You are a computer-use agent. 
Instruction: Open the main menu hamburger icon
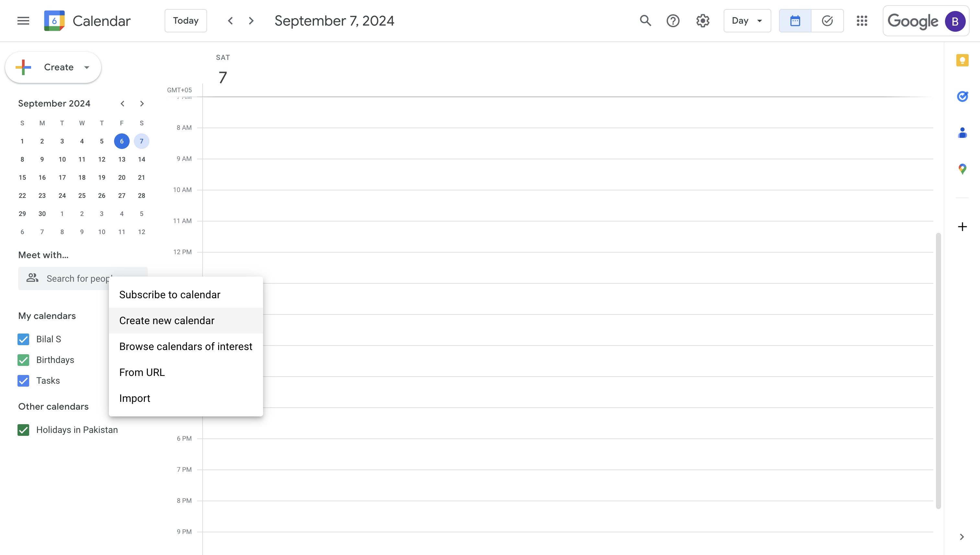click(x=23, y=21)
